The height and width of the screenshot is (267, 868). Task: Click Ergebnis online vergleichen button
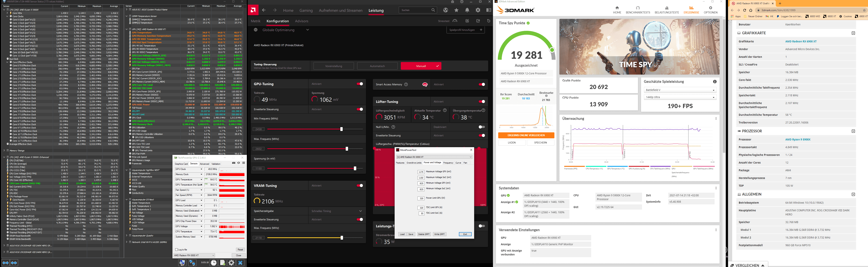click(x=526, y=135)
